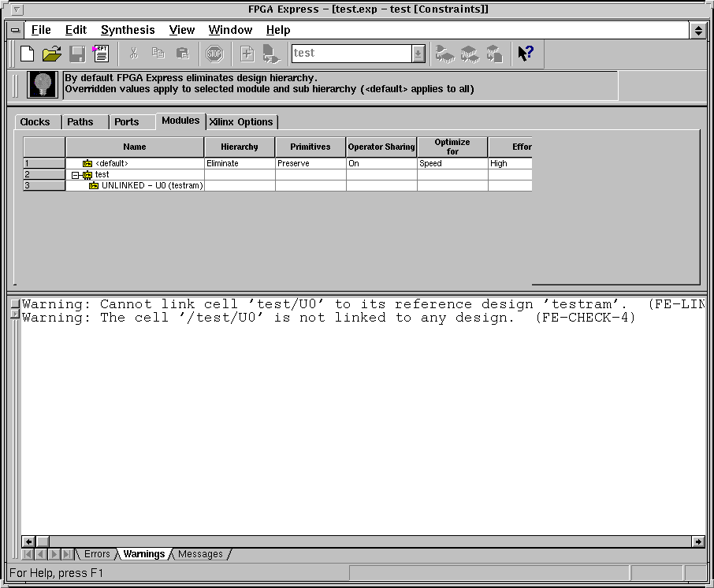Click the horizontal scrollbar left arrow
The height and width of the screenshot is (588, 714).
pyautogui.click(x=28, y=541)
